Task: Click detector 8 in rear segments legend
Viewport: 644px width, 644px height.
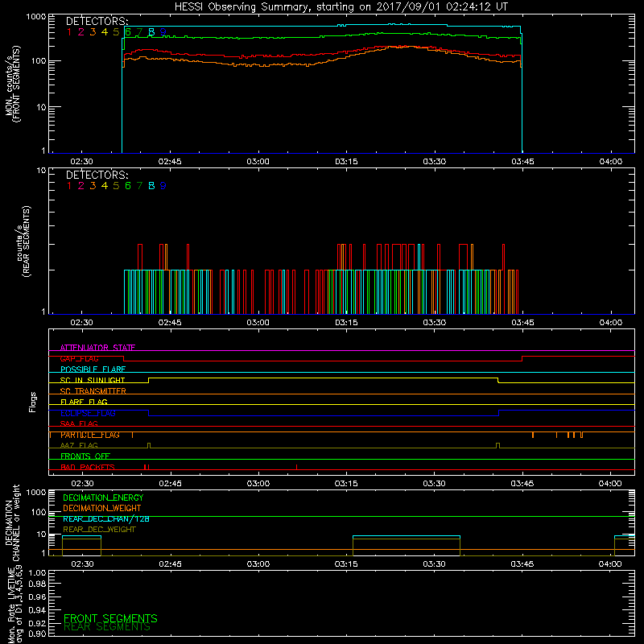Action: click(x=151, y=186)
